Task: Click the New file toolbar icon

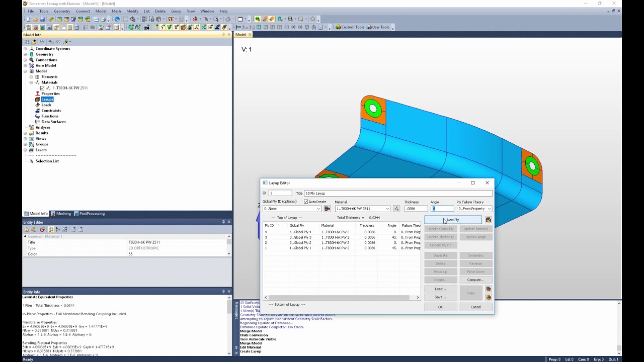Action: 29,19
